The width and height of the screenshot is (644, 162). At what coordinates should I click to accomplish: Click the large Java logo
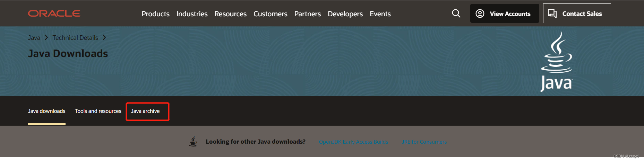(x=557, y=62)
